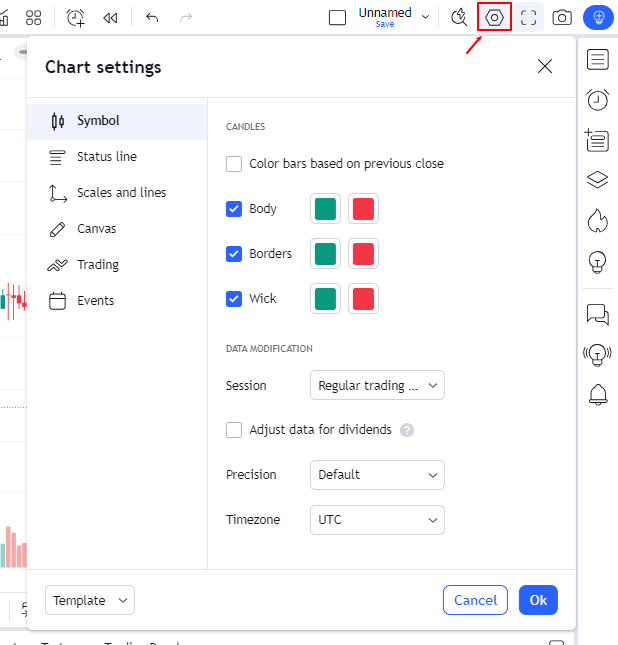Open the Timezone UTC dropdown
Image resolution: width=618 pixels, height=645 pixels.
pyautogui.click(x=377, y=520)
